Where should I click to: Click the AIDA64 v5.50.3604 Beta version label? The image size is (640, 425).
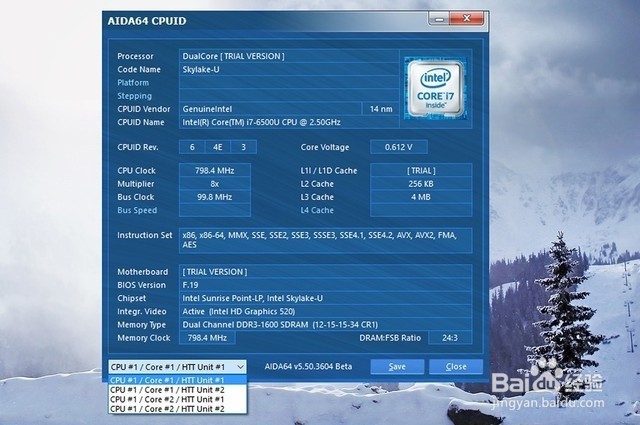click(308, 367)
